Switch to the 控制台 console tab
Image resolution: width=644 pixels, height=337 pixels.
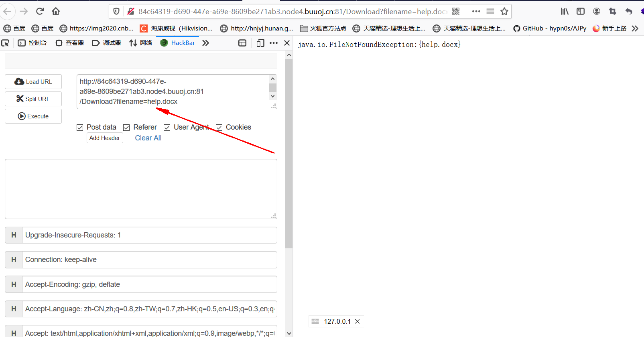point(32,43)
